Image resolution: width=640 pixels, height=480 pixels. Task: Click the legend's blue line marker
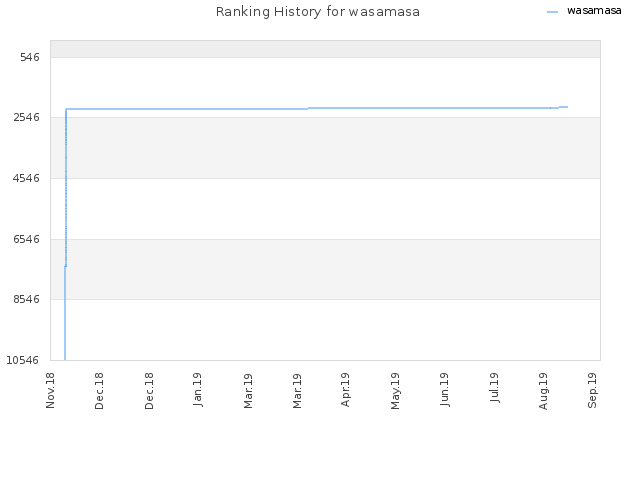[552, 12]
